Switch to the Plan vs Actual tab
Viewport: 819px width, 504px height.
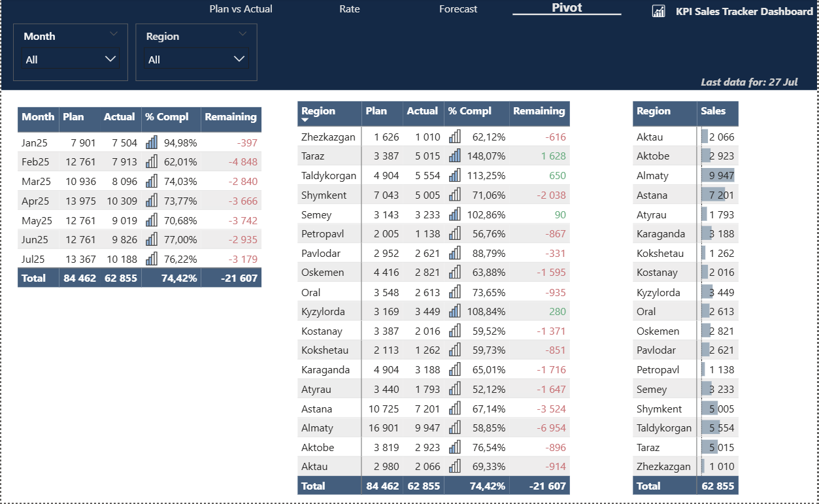click(x=241, y=9)
